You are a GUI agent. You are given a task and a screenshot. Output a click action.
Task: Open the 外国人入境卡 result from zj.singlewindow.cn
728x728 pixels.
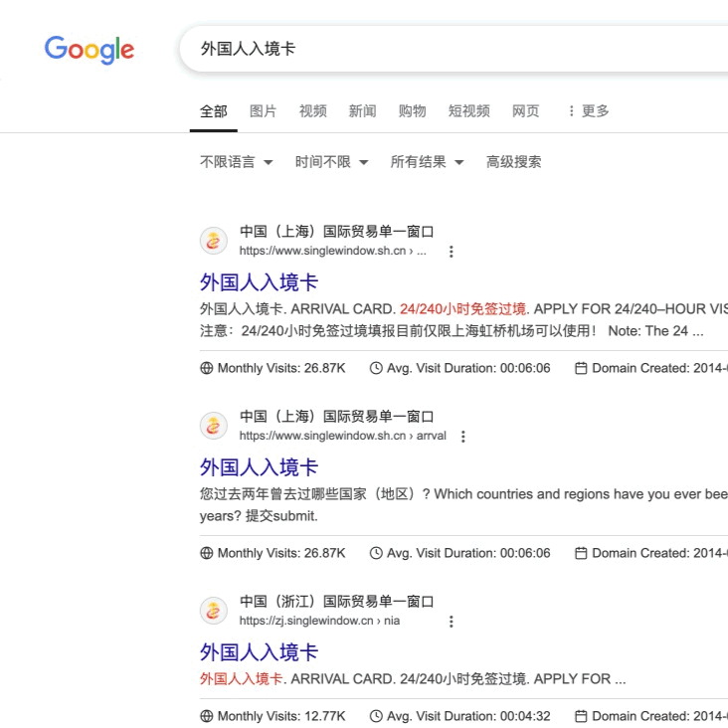(259, 652)
